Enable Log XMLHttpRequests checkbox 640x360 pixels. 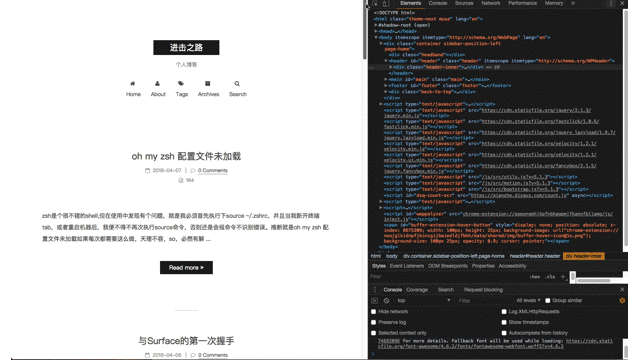point(504,311)
